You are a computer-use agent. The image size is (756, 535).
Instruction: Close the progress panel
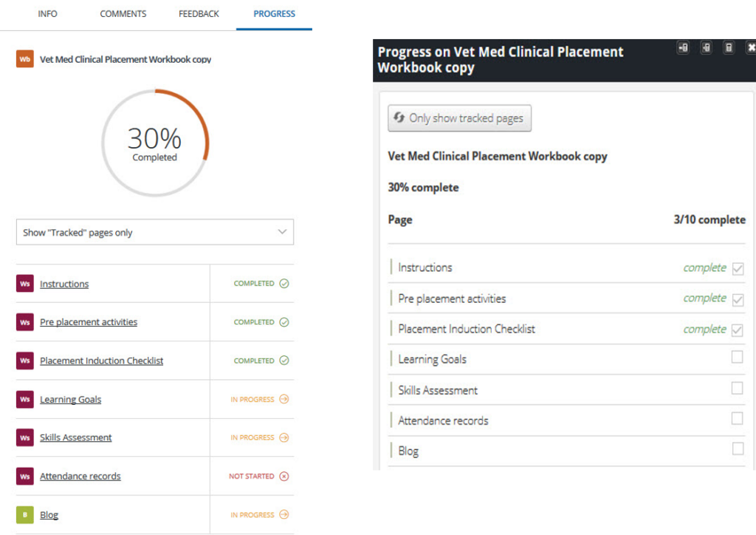[x=751, y=48]
